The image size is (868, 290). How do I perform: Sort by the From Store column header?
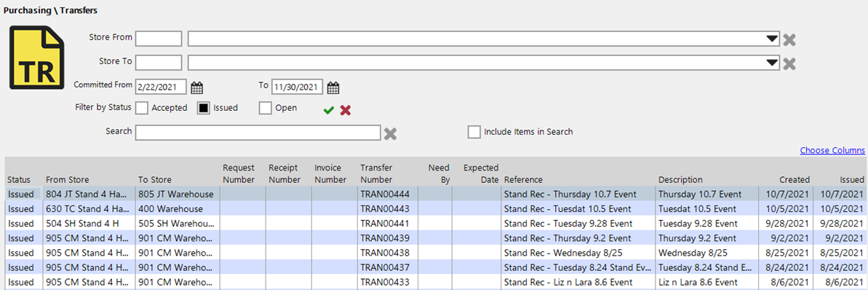[68, 180]
